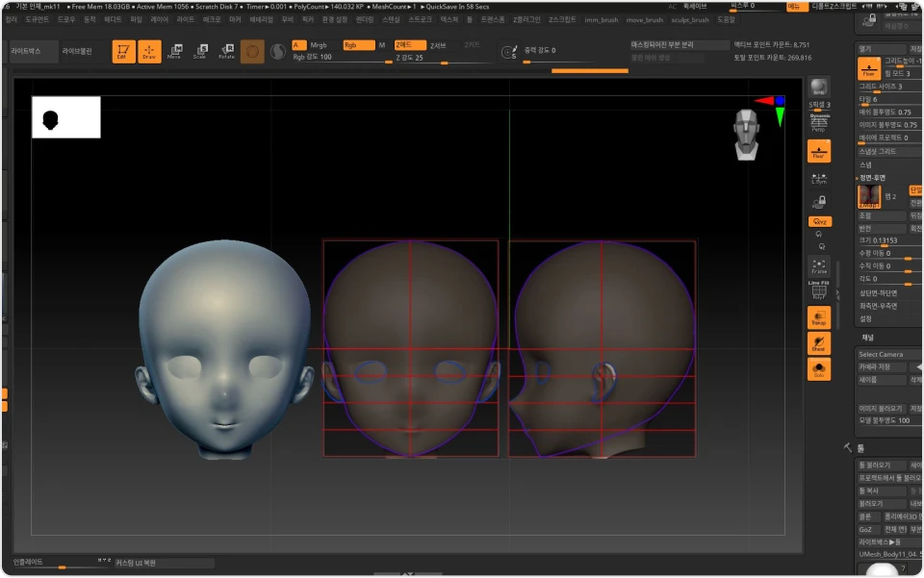Select the Rotate transform tool
Viewport: 924px width, 578px height.
pos(226,51)
